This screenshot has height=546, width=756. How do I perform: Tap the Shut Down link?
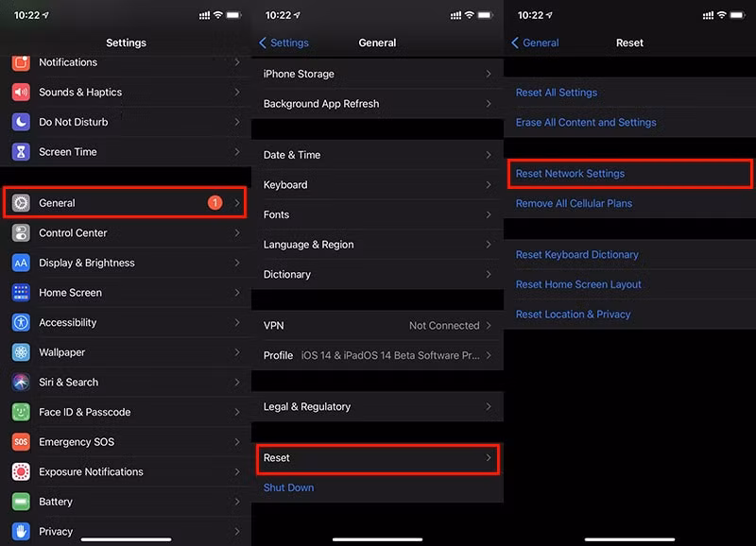pyautogui.click(x=288, y=487)
